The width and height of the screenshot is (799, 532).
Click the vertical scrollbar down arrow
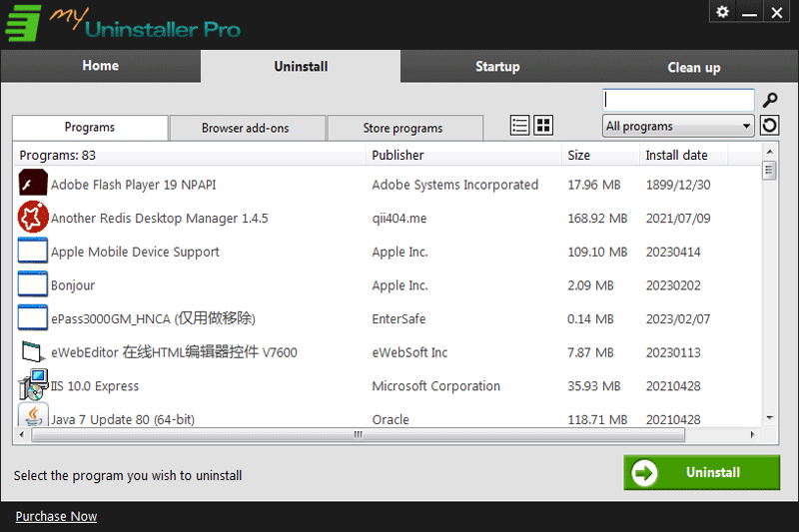click(x=769, y=418)
